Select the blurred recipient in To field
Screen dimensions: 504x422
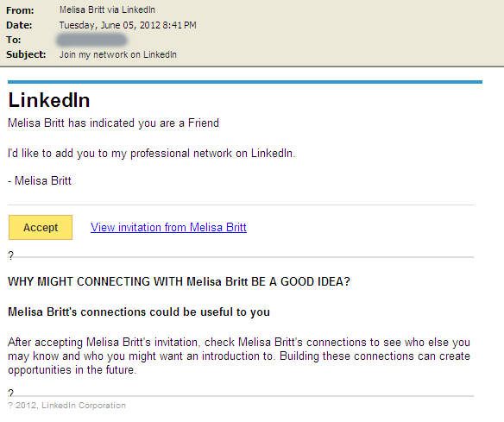point(91,40)
